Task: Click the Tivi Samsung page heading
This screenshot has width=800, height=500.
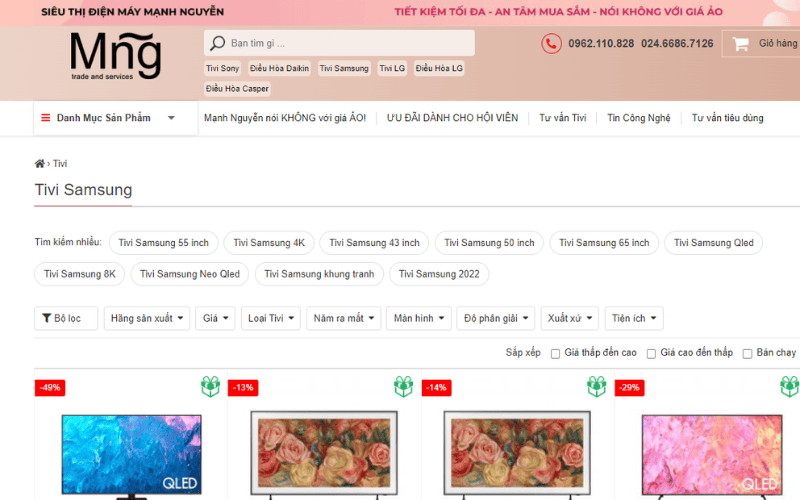Action: pyautogui.click(x=83, y=190)
